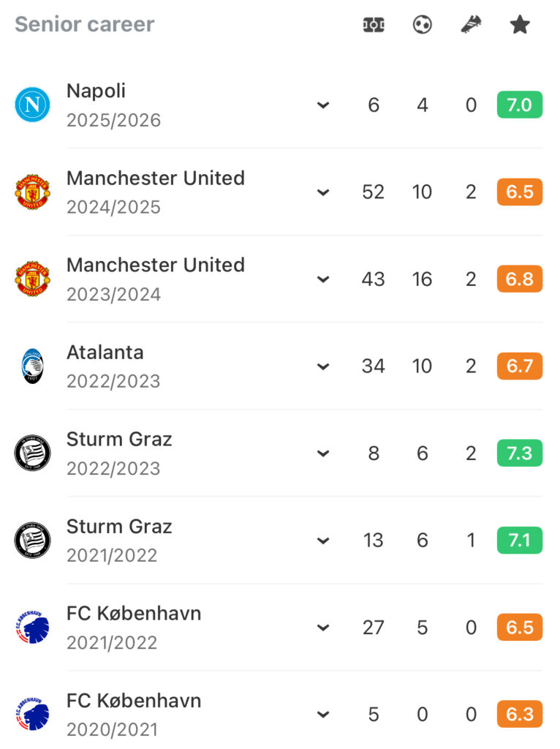Open the Napoli team link
Image resolution: width=560 pixels, height=749 pixels.
point(96,91)
